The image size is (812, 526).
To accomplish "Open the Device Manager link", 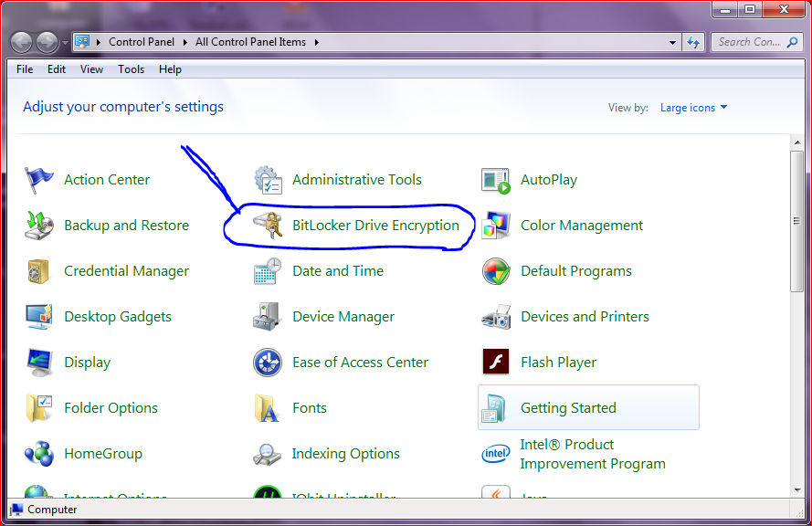I will point(343,316).
